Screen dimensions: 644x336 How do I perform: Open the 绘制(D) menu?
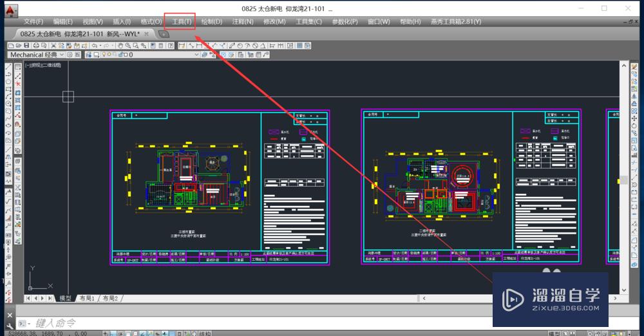tap(211, 22)
